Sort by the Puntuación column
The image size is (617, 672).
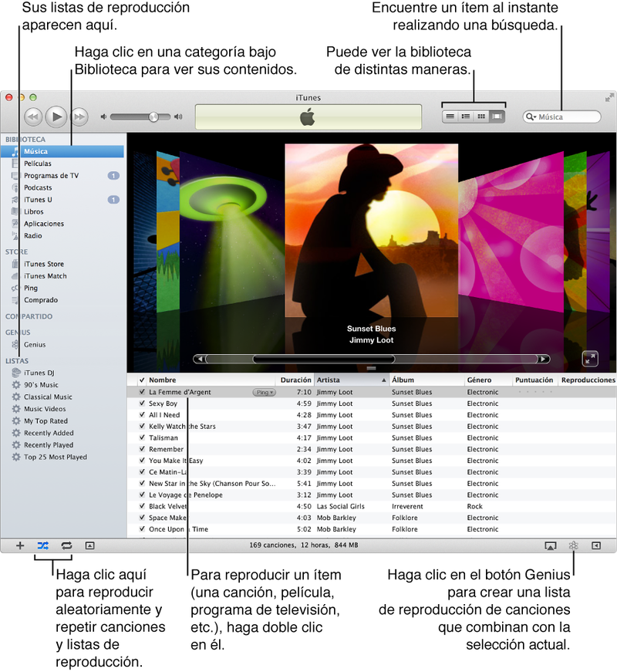point(534,380)
